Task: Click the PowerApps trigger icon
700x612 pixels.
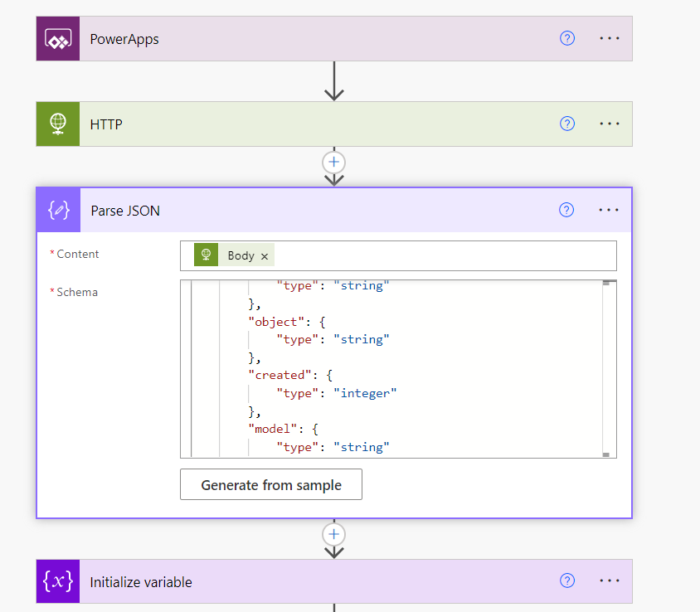Action: pos(57,39)
